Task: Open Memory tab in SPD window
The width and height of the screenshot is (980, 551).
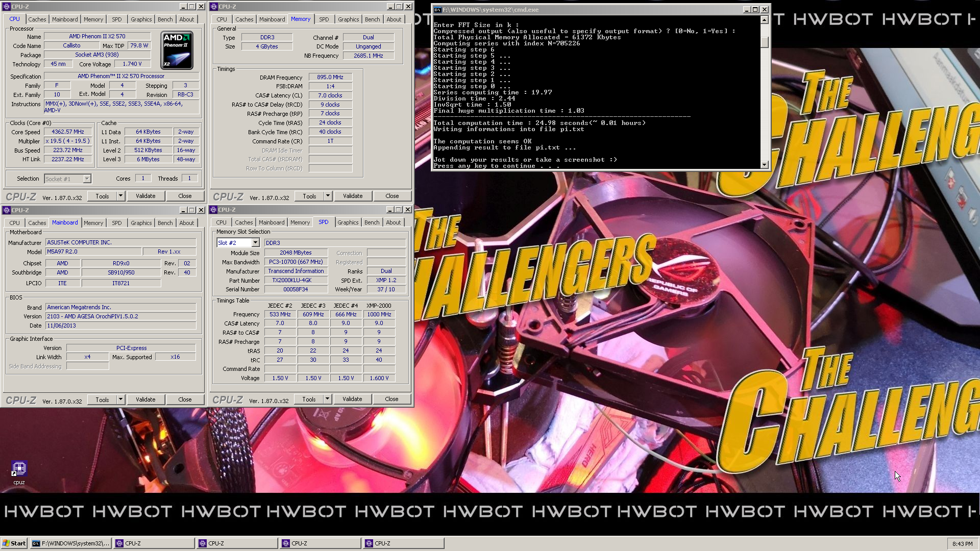Action: pos(300,222)
